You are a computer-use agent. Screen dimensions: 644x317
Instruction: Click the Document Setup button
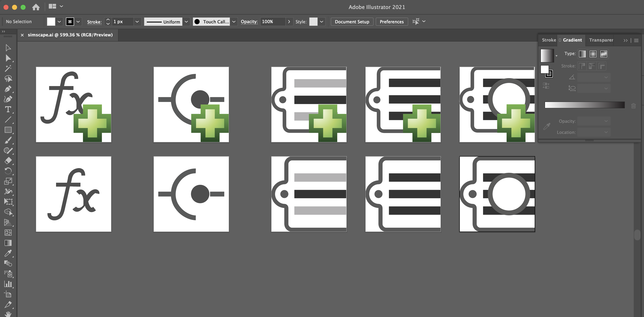tap(352, 22)
